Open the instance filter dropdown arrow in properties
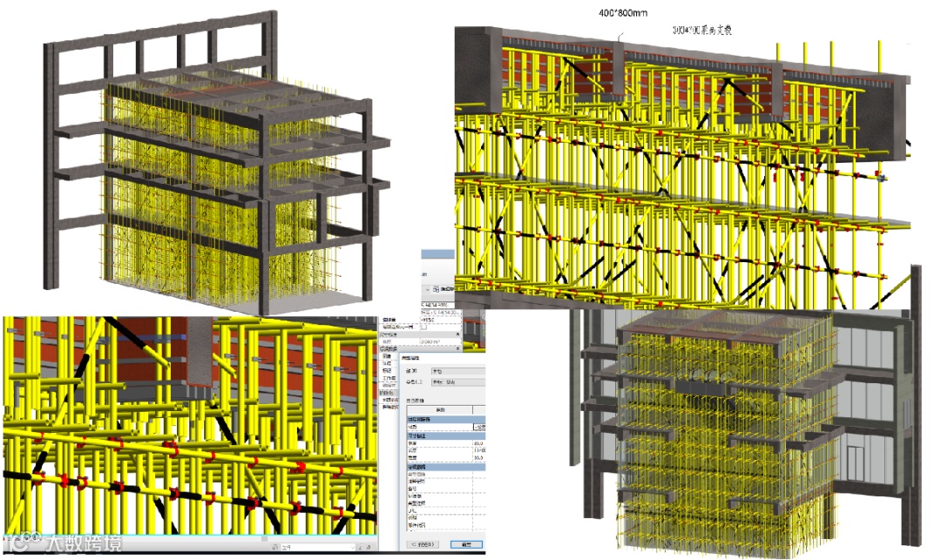Image resolution: width=941 pixels, height=560 pixels. (x=427, y=290)
